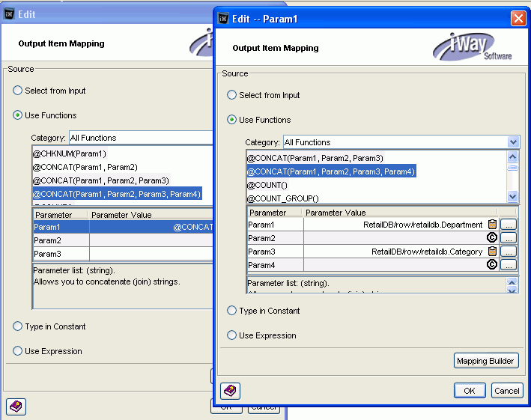Click the Mapping Builder button

tap(485, 361)
